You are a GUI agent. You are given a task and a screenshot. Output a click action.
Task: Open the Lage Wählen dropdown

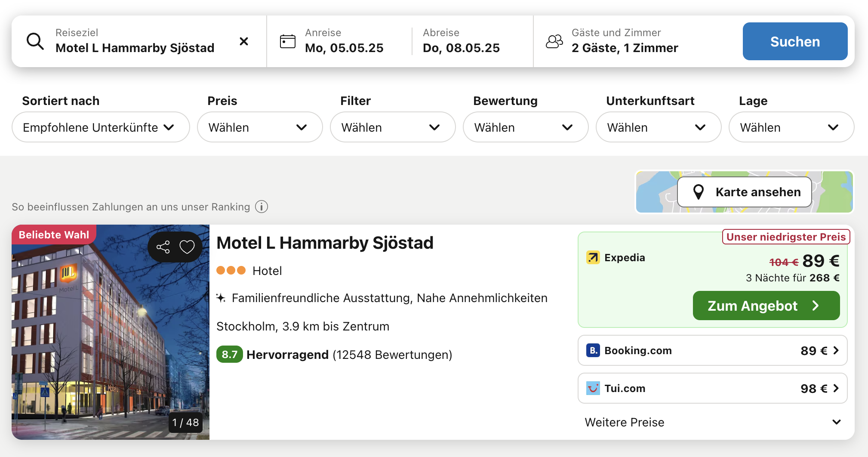pos(791,127)
